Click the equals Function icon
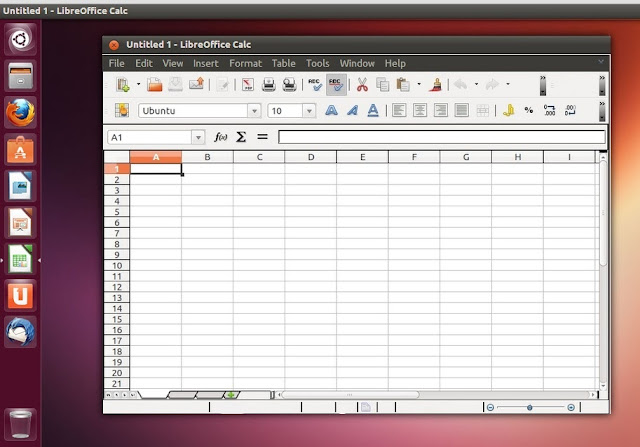 pyautogui.click(x=262, y=137)
